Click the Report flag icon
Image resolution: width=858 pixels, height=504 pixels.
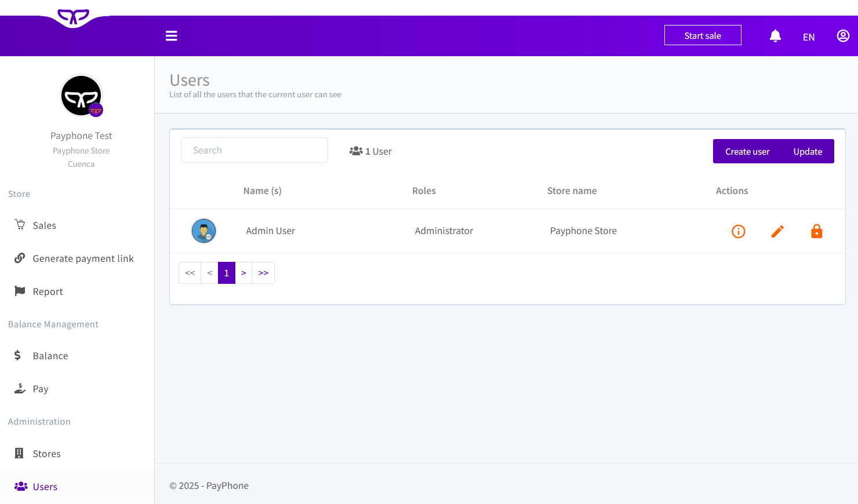[x=20, y=291]
